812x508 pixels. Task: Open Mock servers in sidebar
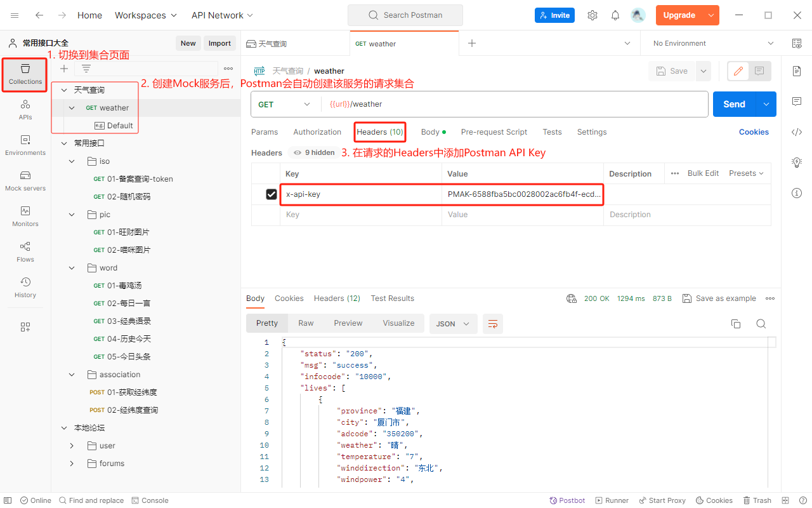coord(25,181)
